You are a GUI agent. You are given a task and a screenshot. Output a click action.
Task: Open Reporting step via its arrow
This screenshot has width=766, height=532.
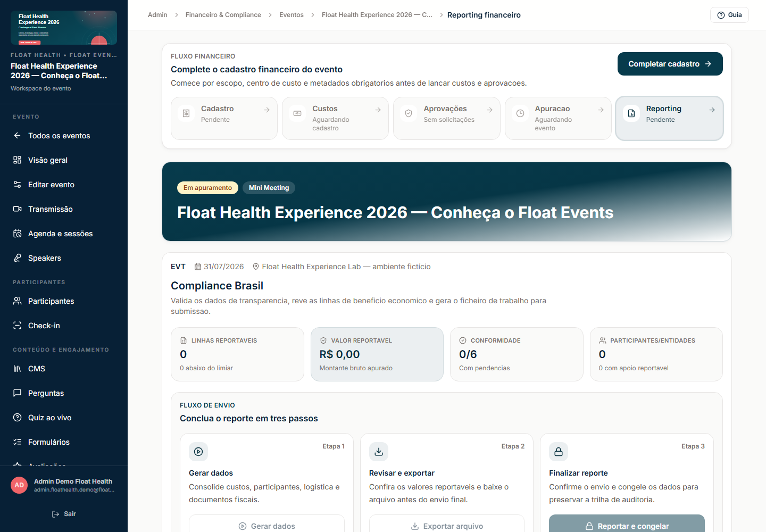pos(712,110)
